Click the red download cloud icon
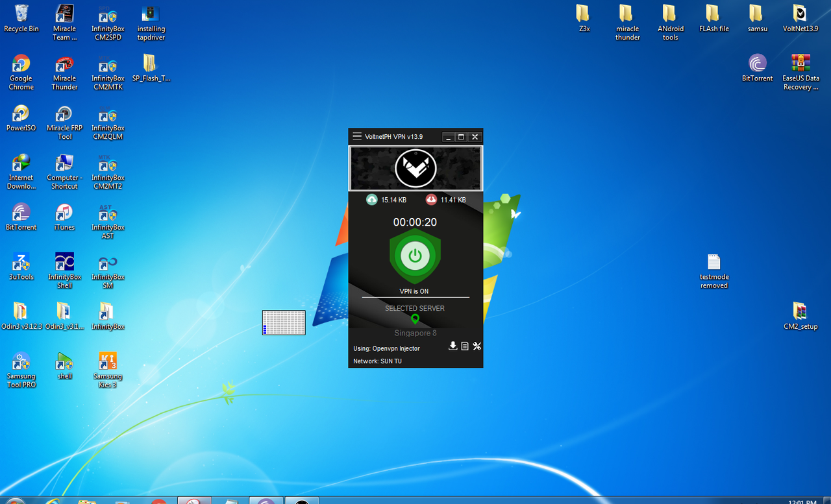Viewport: 831px width, 504px height. (x=431, y=200)
